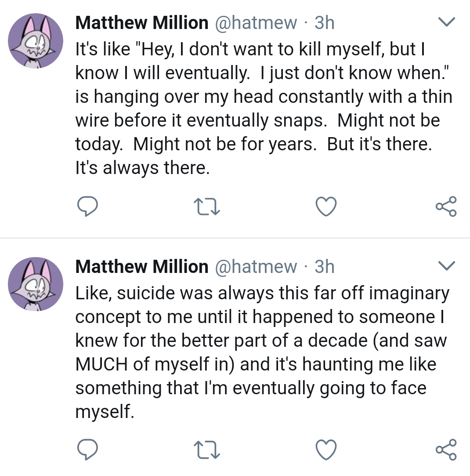Retweet the second tweet starting "Like, suicide was"
Viewport: 470px width, 476px height.
click(x=206, y=450)
